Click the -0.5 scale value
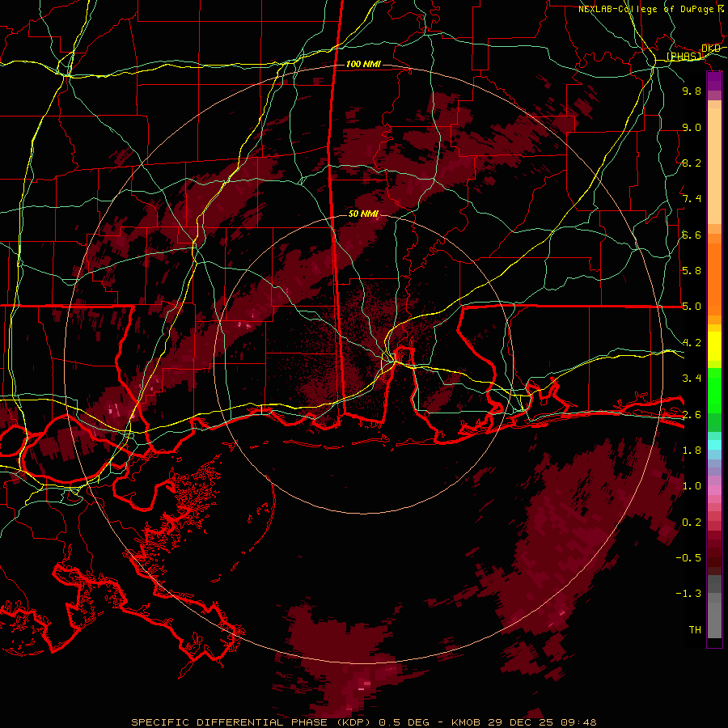The width and height of the screenshot is (728, 728). coord(688,558)
